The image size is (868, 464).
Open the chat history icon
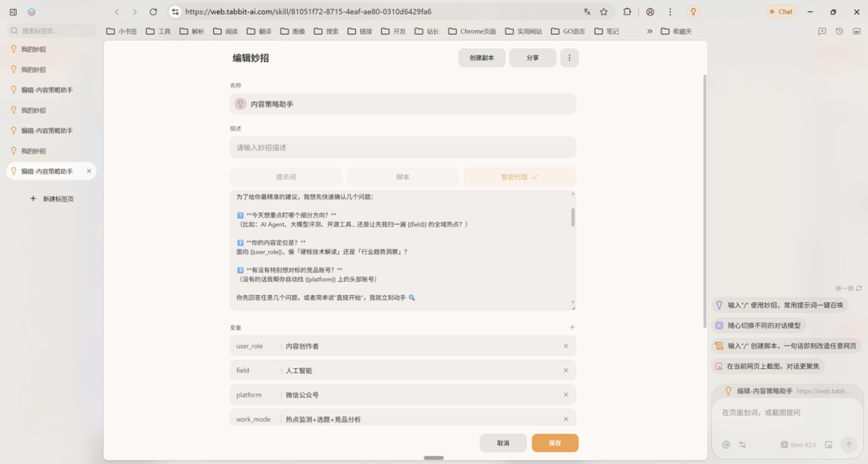click(839, 31)
